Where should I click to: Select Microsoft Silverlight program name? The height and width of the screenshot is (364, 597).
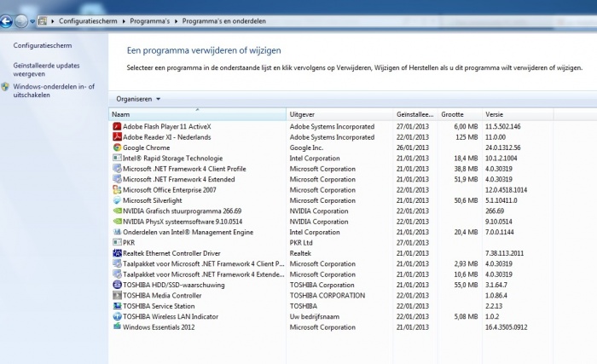point(153,200)
